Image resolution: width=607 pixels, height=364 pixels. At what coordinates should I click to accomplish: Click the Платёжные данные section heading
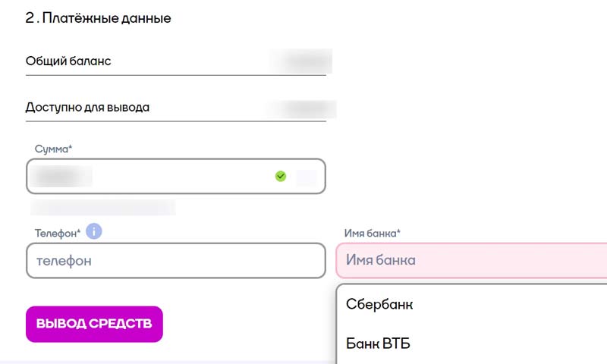coord(99,18)
